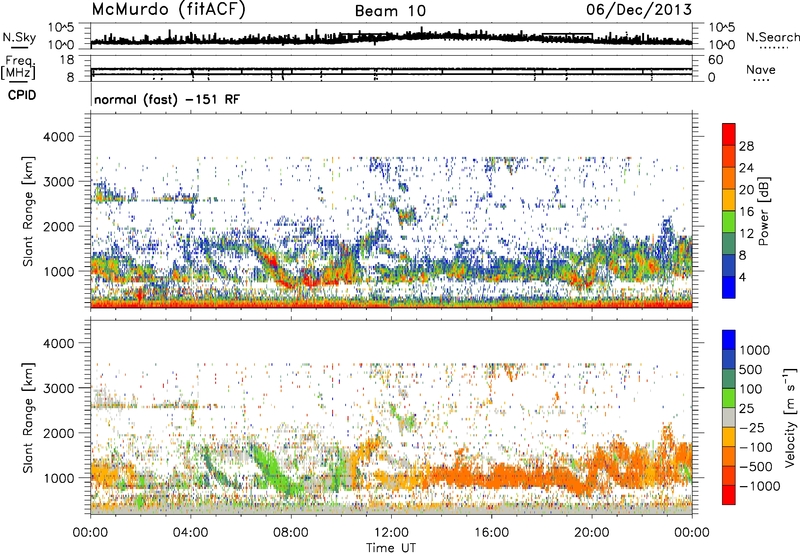Click the solid line sample under N.Sky
Image resolution: width=800 pixels, height=554 pixels.
19,47
